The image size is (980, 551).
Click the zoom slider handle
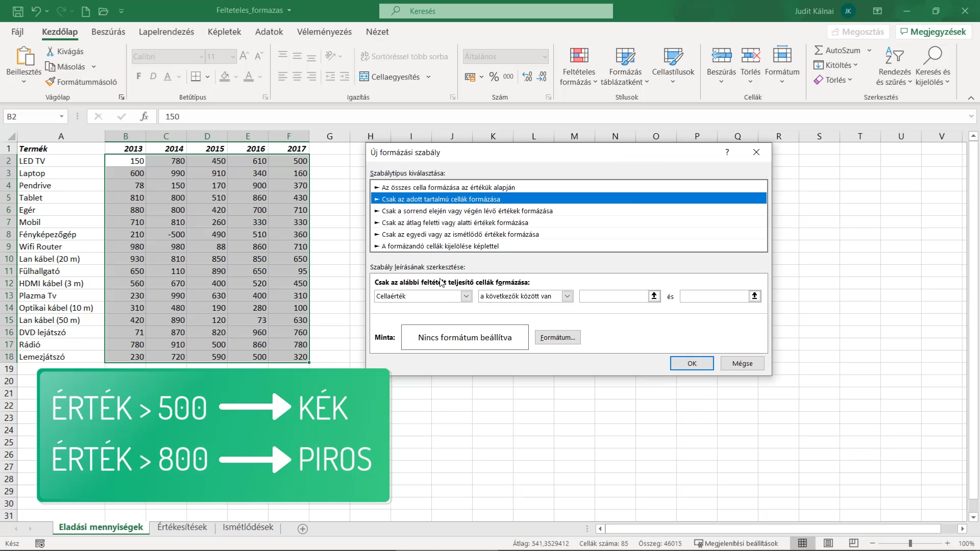click(x=910, y=543)
